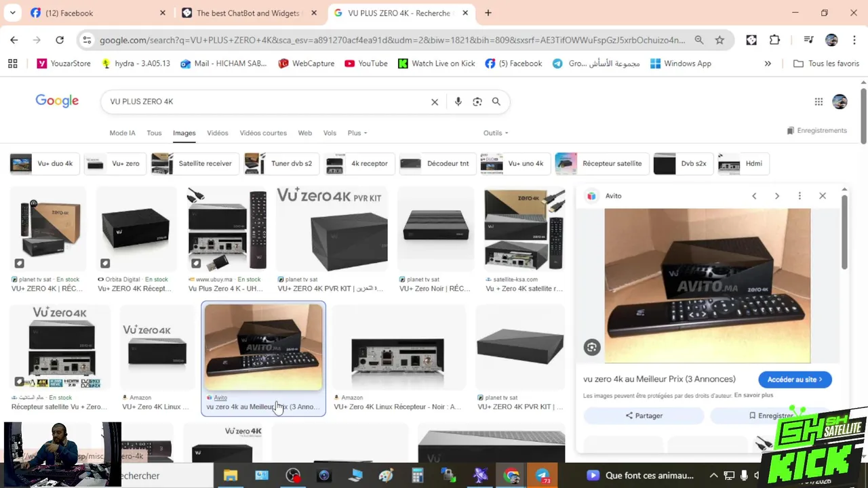Select the Vols search tab
The image size is (868, 488).
(x=330, y=133)
